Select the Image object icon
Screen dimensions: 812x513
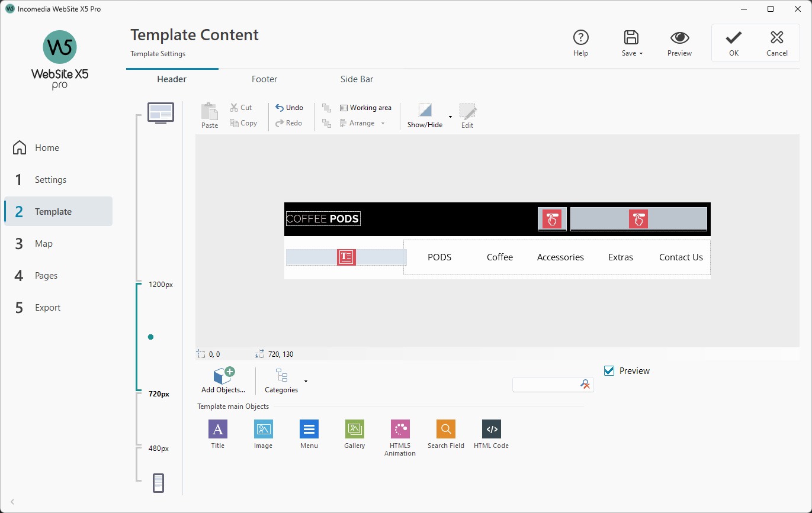(262, 429)
